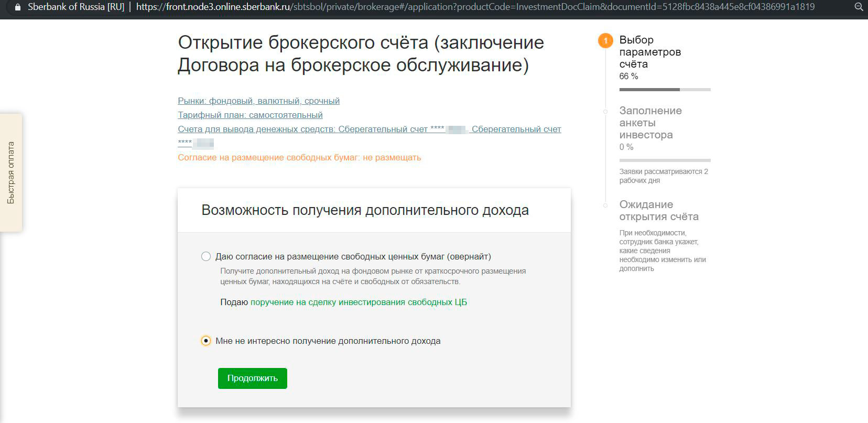The width and height of the screenshot is (868, 423).
Task: Go to 'Выбор параметров счёта' step
Action: 650,52
